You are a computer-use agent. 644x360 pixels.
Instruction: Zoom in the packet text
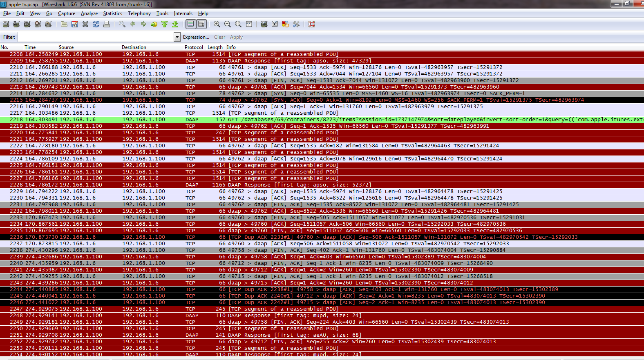[x=217, y=24]
